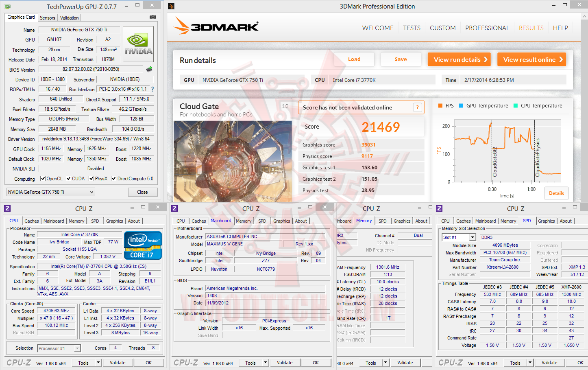Image resolution: width=588 pixels, height=370 pixels.
Task: Open the NVIDIA GeForce GTX 750 Ti selector dropdown
Action: pos(51,192)
